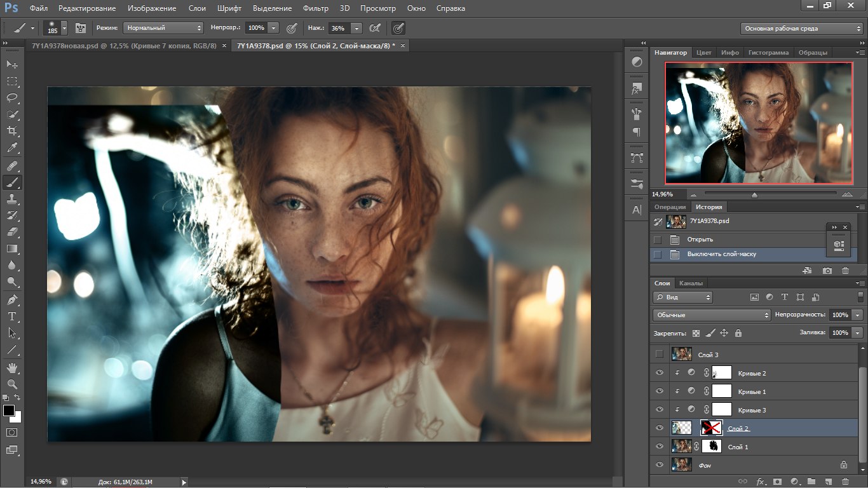Activate the Clone Stamp tool
The height and width of the screenshot is (488, 868).
pyautogui.click(x=12, y=198)
